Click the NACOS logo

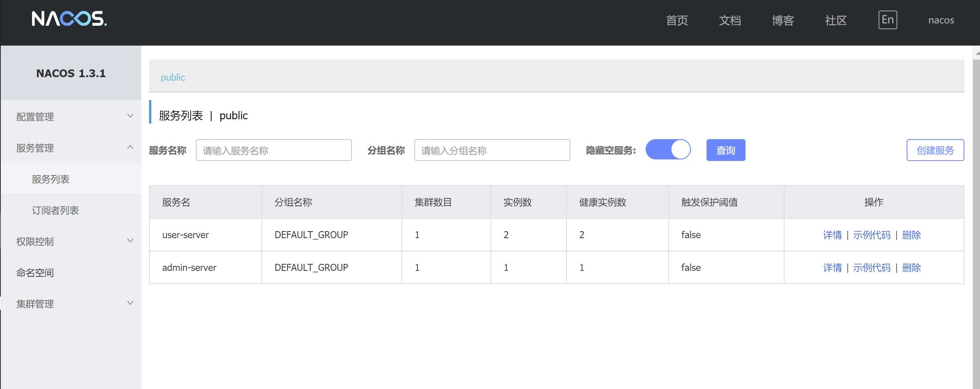pos(69,18)
